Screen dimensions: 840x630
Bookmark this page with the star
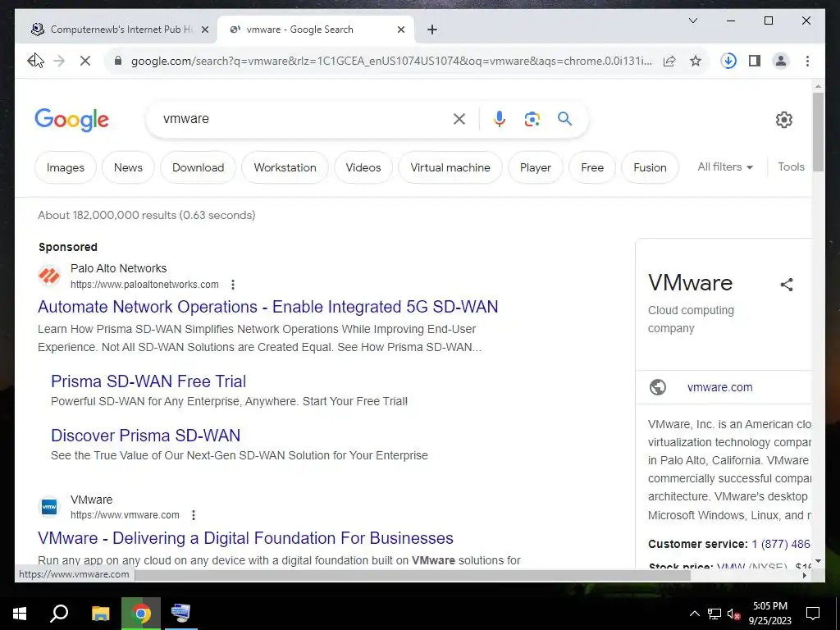(696, 61)
